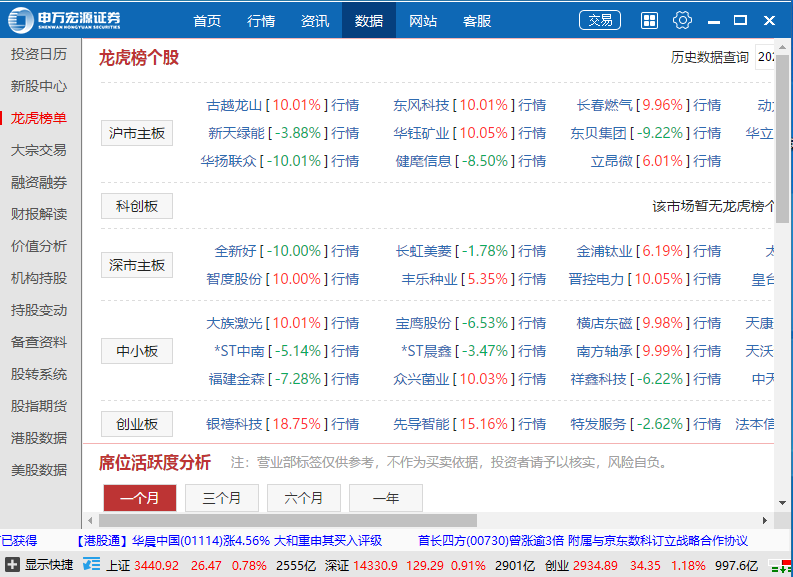Click the Shenwan Hongyuan Securities logo

tap(64, 20)
